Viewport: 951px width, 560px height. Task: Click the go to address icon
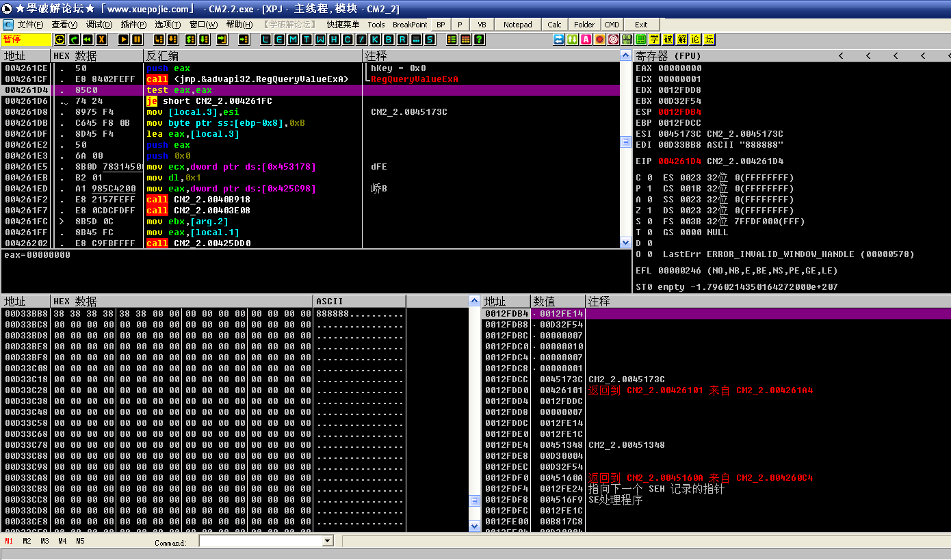[x=244, y=40]
